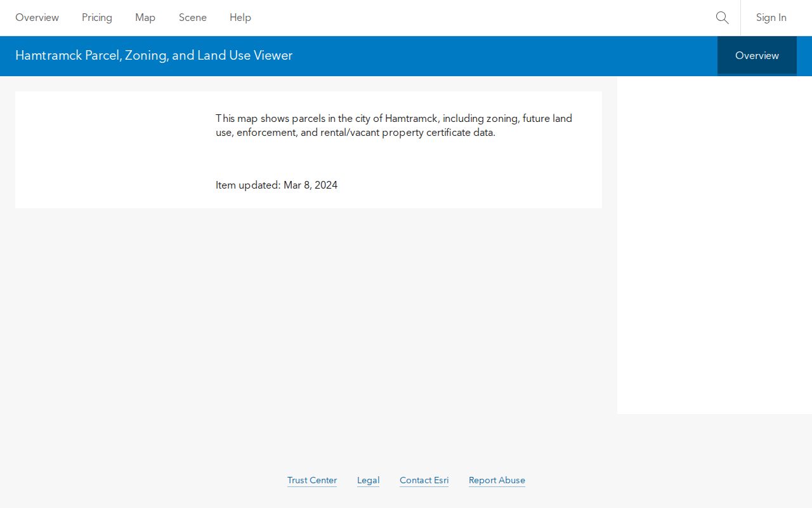This screenshot has width=812, height=508.
Task: Click the Item updated Mar 8, 2024 text
Action: pyautogui.click(x=277, y=185)
